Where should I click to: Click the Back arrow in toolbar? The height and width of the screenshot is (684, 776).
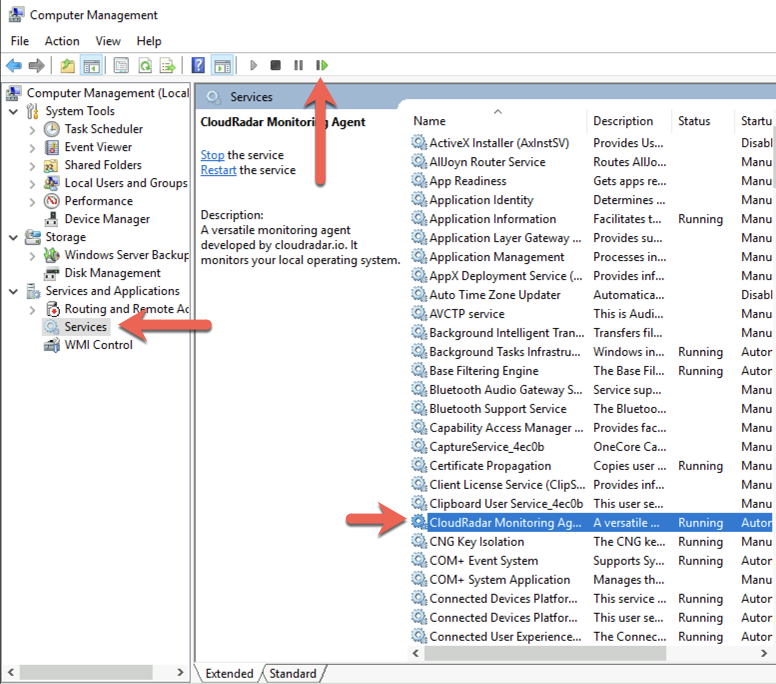(x=14, y=66)
